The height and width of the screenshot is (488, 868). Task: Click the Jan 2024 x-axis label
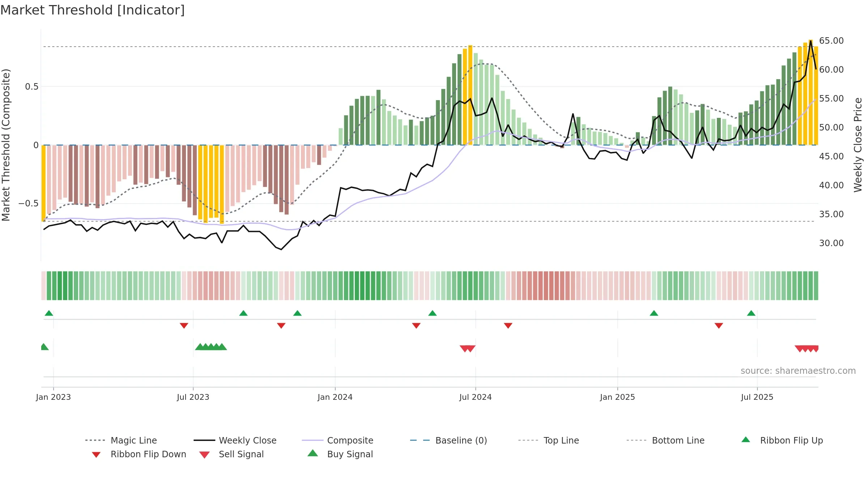click(335, 397)
